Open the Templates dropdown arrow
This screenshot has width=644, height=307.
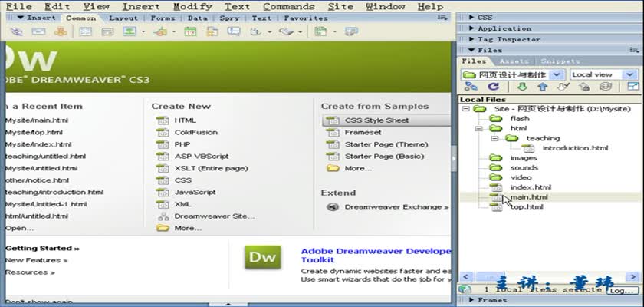(335, 31)
